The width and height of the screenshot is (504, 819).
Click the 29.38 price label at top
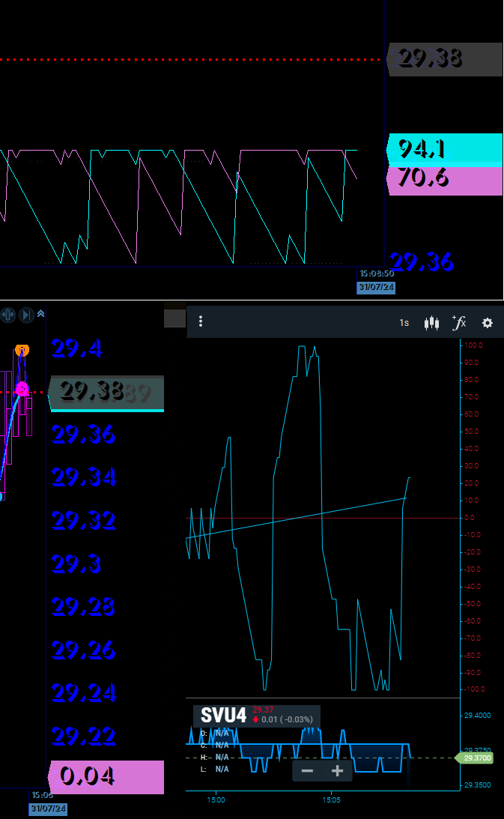[445, 59]
